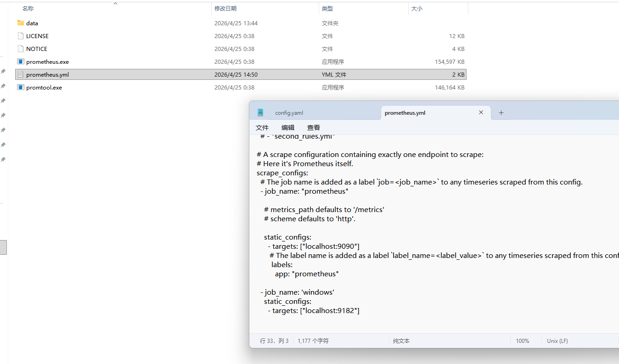This screenshot has height=364, width=619.
Task: Click the Notepad app icon in title bar
Action: [260, 112]
